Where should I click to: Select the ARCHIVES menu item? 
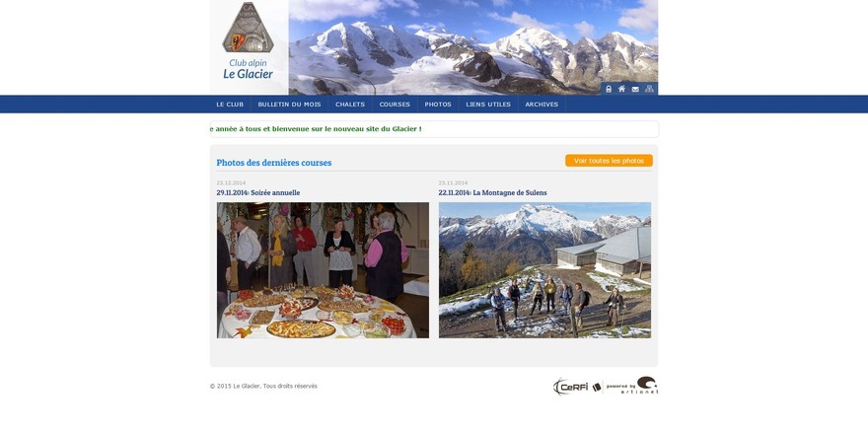[x=542, y=104]
